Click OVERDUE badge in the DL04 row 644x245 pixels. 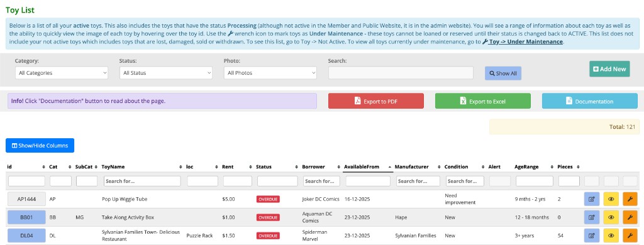click(x=268, y=236)
